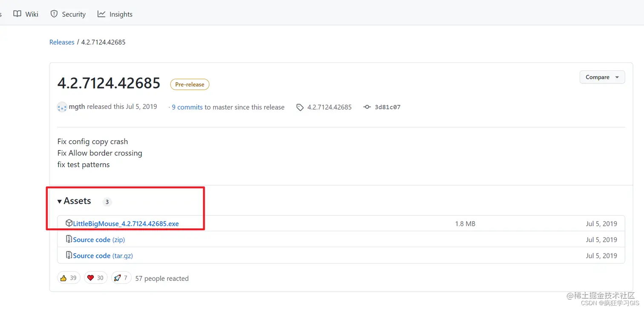Screen dimensions: 644x309
Task: Click the Wiki book icon
Action: pos(17,14)
